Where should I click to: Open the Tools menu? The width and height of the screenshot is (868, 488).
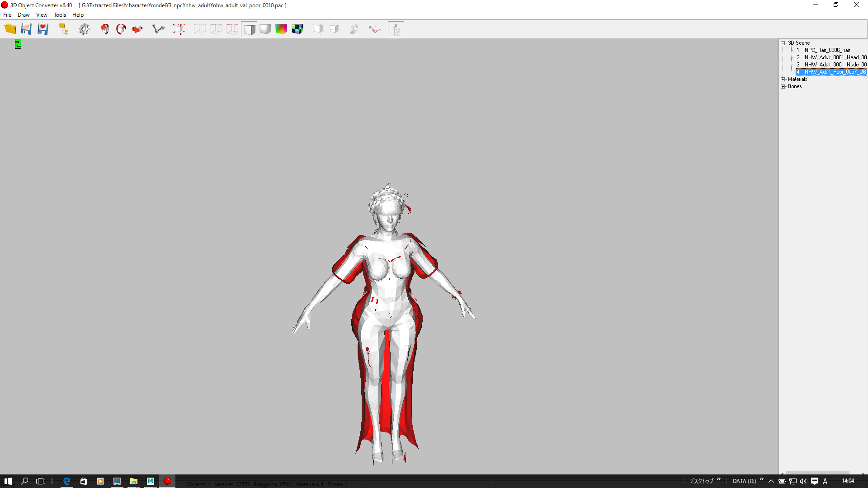(x=60, y=15)
